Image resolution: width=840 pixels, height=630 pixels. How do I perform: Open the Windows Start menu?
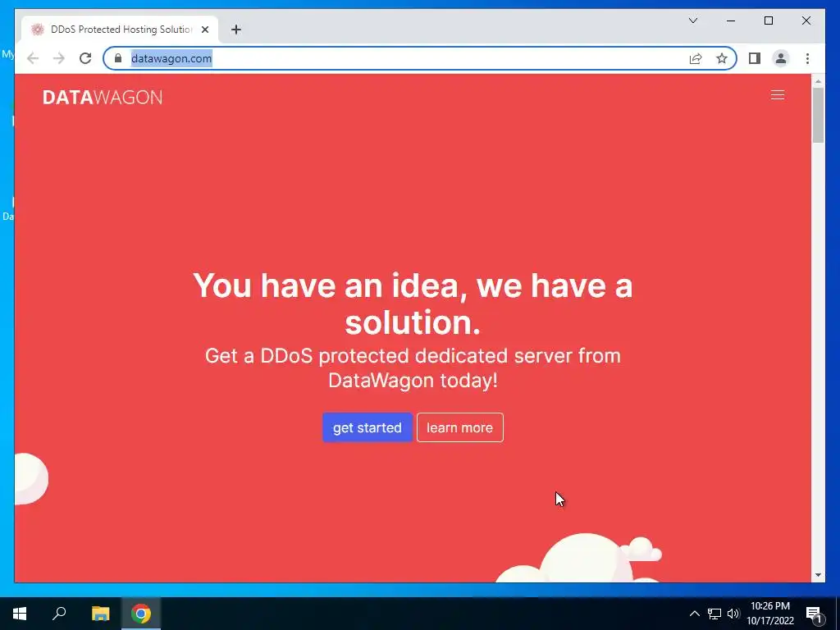pos(20,614)
